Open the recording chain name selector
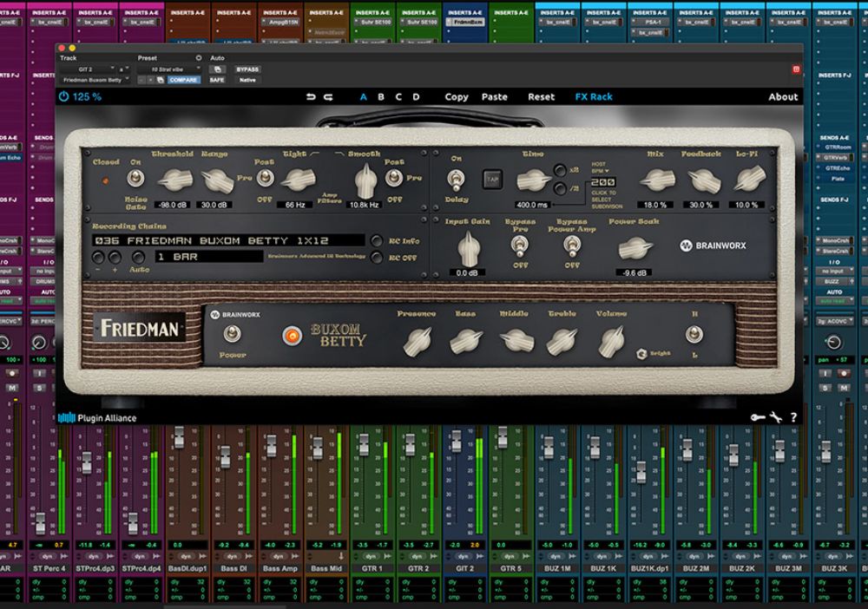Image resolution: width=868 pixels, height=609 pixels. (x=228, y=240)
